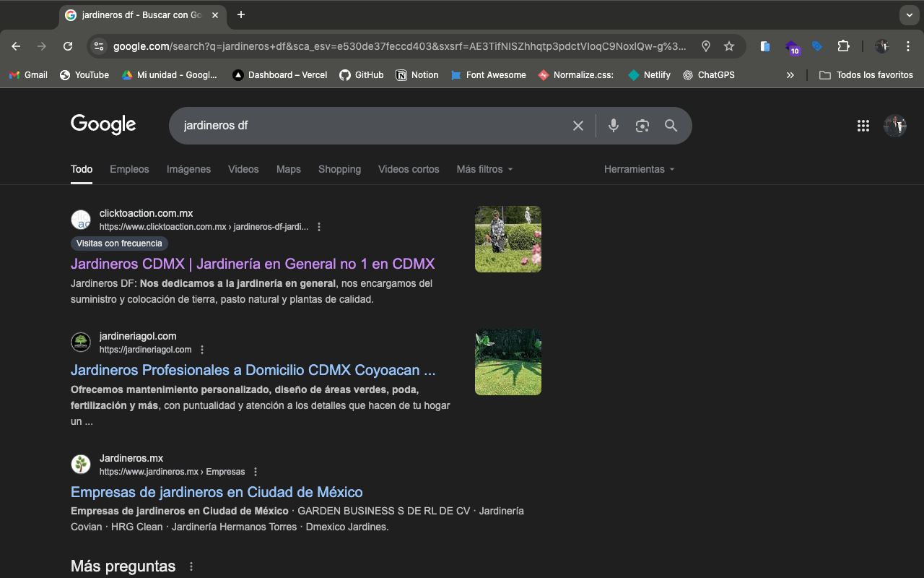Expand Herramientas dropdown
The image size is (924, 578).
click(640, 169)
